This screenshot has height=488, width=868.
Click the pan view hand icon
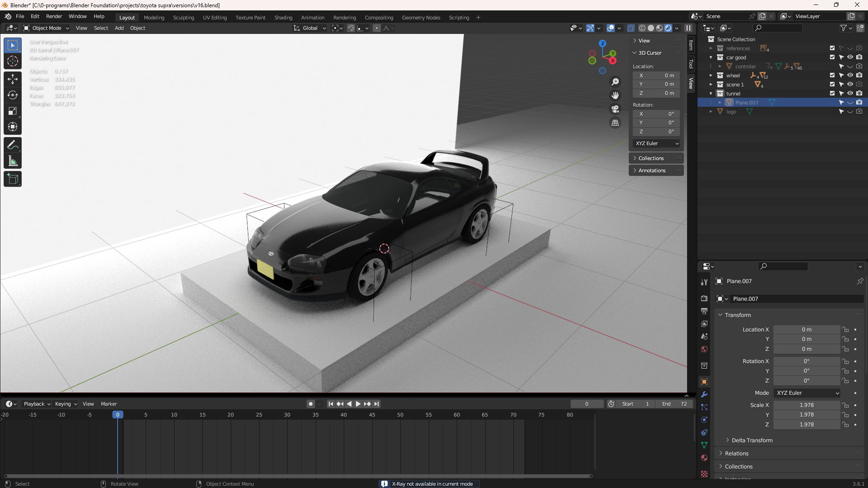pos(615,95)
